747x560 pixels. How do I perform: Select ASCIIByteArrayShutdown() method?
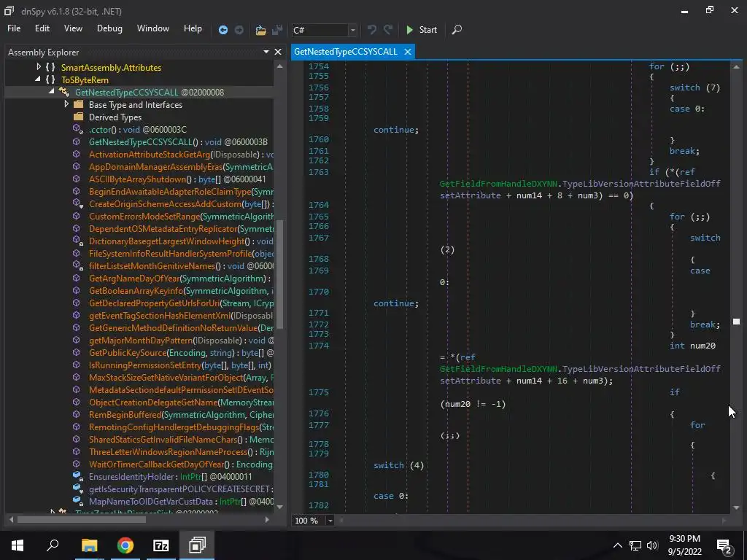[177, 179]
